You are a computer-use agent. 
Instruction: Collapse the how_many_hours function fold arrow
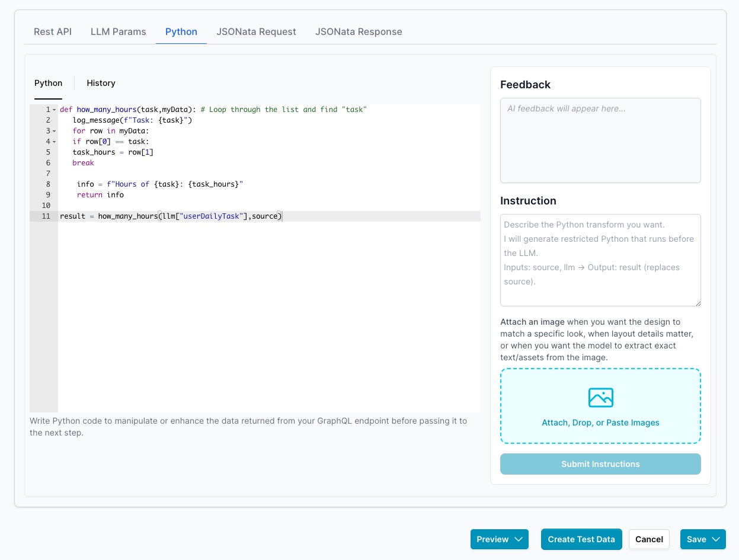click(x=53, y=110)
